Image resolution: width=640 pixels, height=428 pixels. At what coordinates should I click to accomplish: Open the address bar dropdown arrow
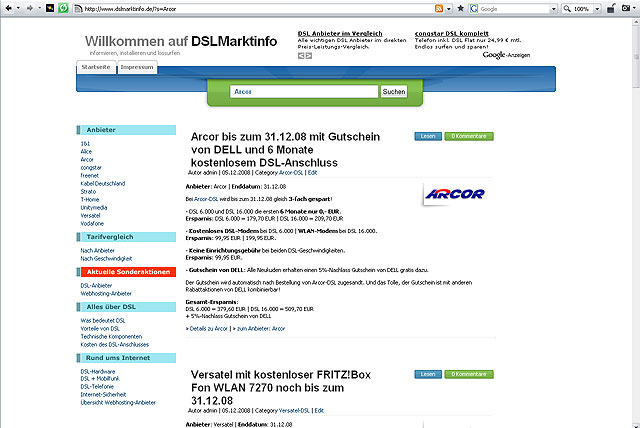coord(449,9)
